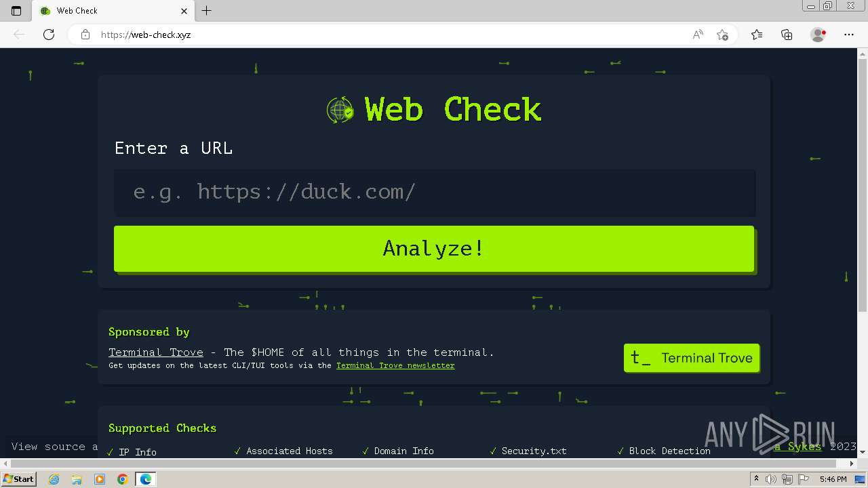
Task: Click the 5:46 PM clock
Action: [x=833, y=479]
